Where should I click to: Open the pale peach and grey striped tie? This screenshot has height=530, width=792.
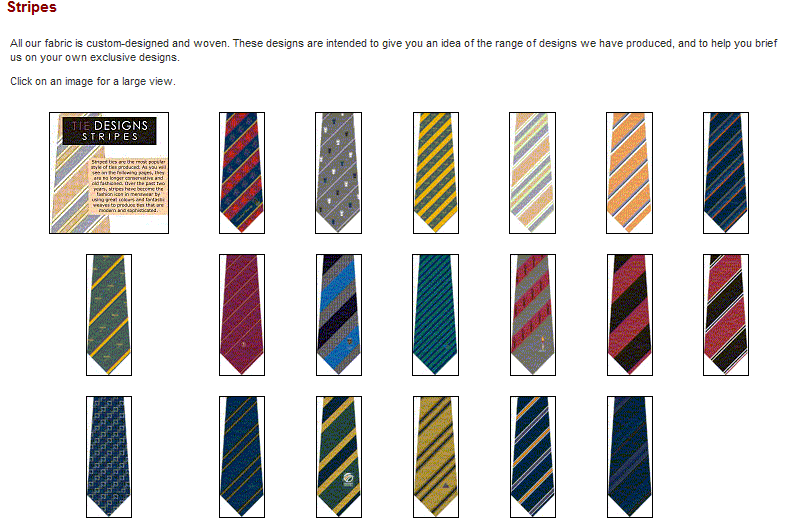[x=532, y=173]
